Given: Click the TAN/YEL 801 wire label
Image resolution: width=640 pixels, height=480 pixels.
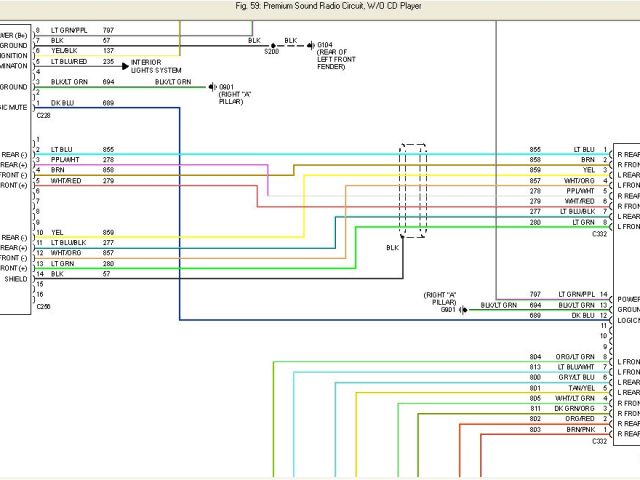Looking at the screenshot, I should point(582,388).
